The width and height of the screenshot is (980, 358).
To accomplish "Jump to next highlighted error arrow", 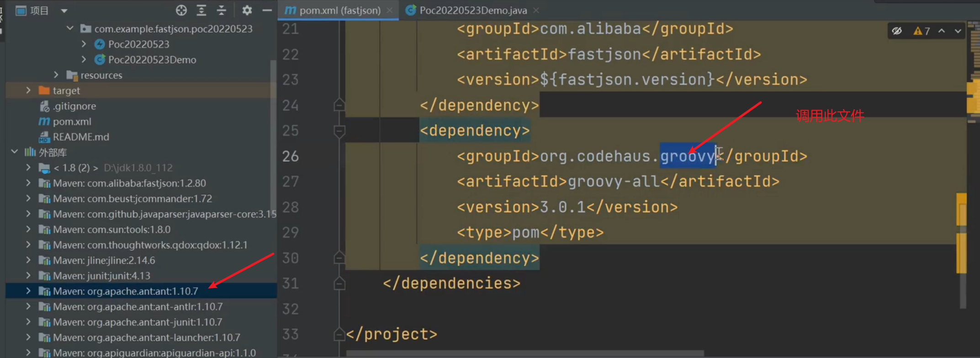I will (958, 31).
